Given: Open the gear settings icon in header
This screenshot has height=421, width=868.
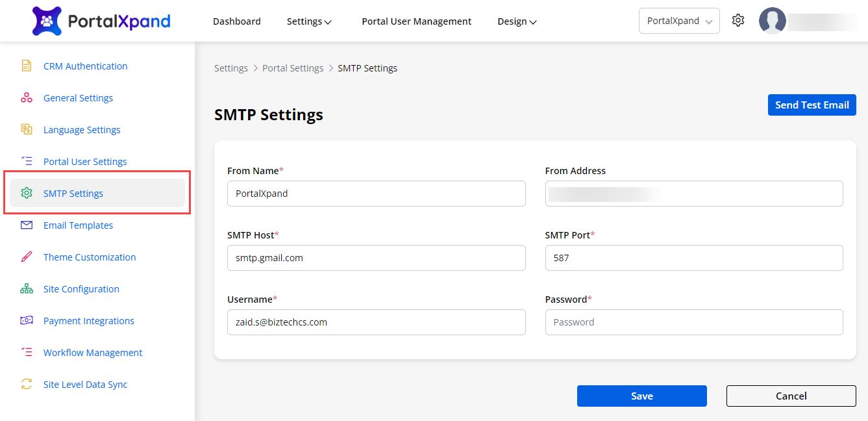Looking at the screenshot, I should point(738,21).
